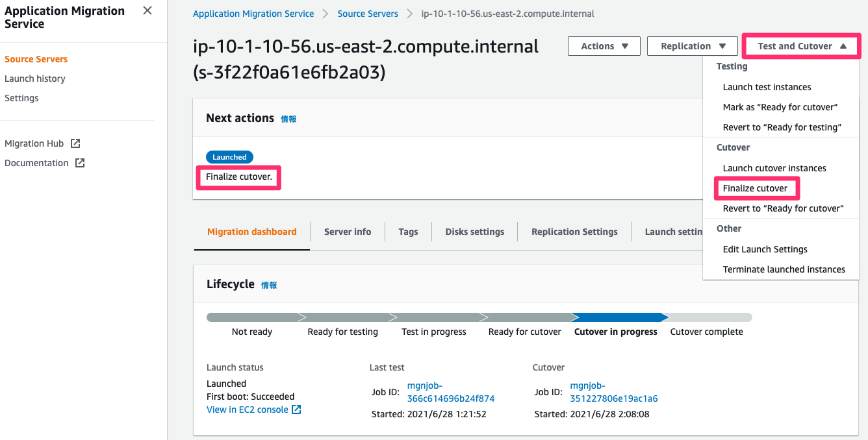The height and width of the screenshot is (440, 868).
Task: Open Migration Hub external link
Action: tap(34, 143)
